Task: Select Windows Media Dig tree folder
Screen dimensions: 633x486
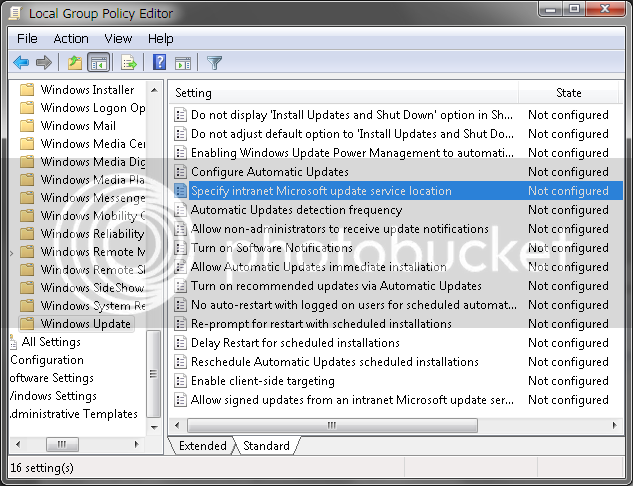Action: point(82,162)
